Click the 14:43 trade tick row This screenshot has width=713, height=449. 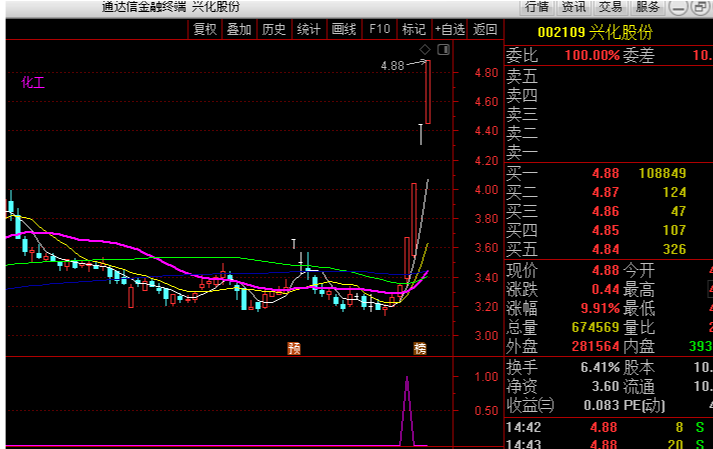(x=609, y=443)
